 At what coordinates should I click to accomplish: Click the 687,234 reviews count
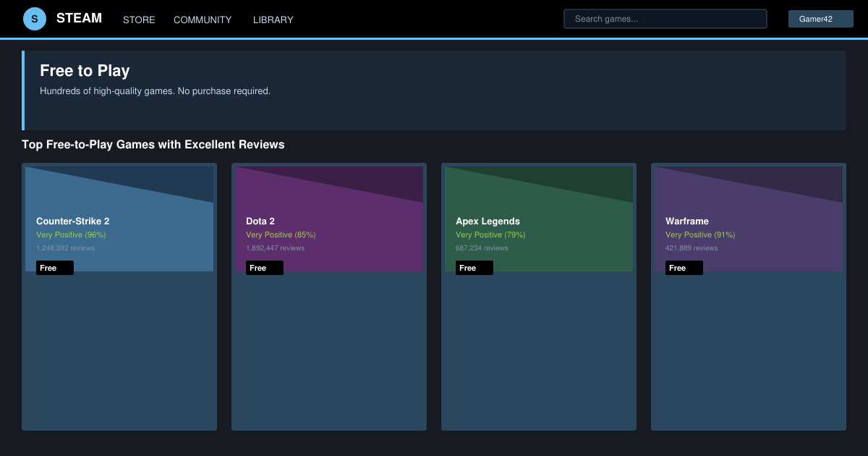point(482,248)
